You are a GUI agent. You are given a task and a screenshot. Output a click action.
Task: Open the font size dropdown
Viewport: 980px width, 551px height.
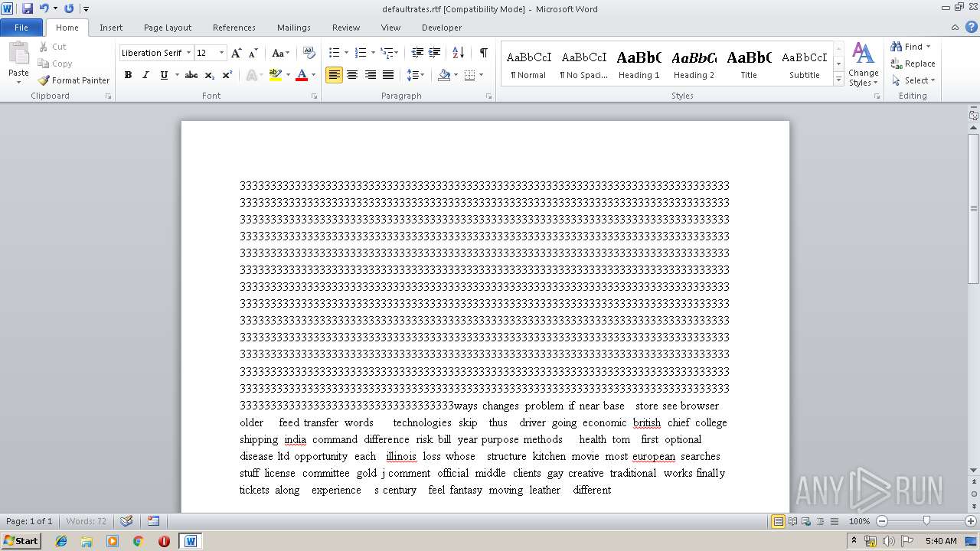pos(222,53)
